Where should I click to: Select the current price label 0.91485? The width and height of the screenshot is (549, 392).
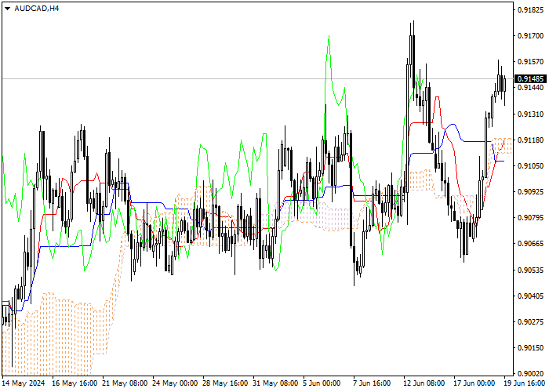[530, 78]
